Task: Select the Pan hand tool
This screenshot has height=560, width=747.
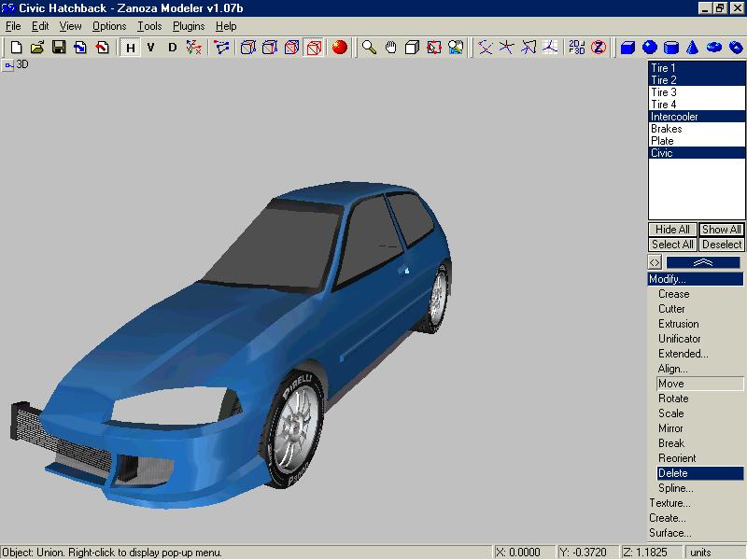Action: point(390,48)
